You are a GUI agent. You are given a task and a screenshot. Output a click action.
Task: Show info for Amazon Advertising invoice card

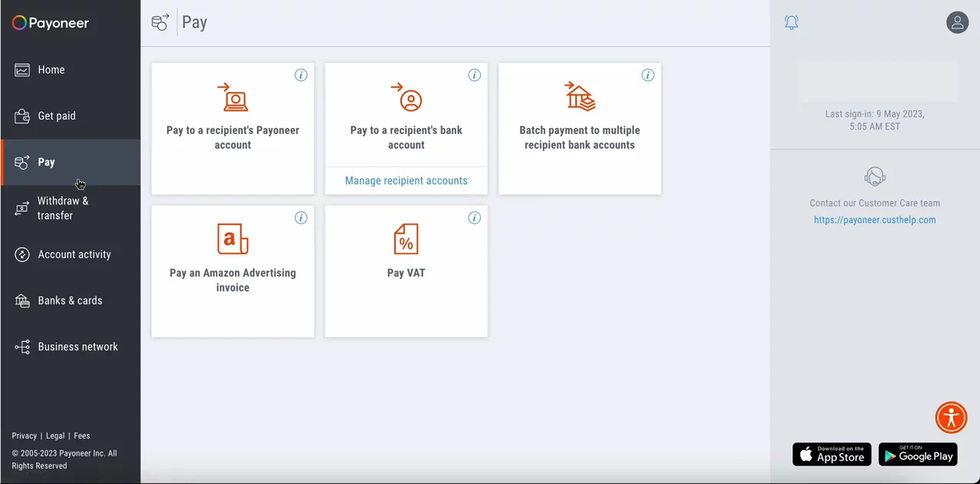click(x=301, y=218)
